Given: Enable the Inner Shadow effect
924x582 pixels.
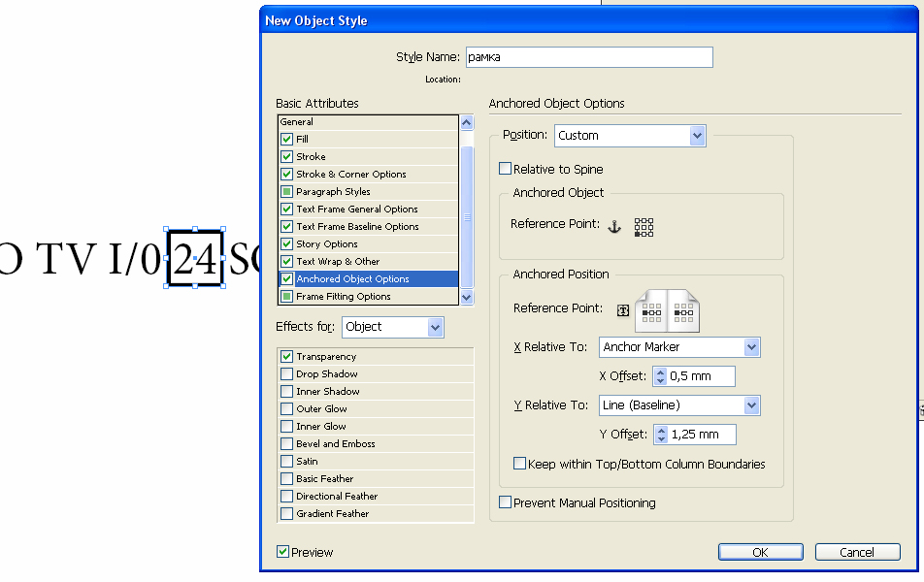Looking at the screenshot, I should [287, 391].
